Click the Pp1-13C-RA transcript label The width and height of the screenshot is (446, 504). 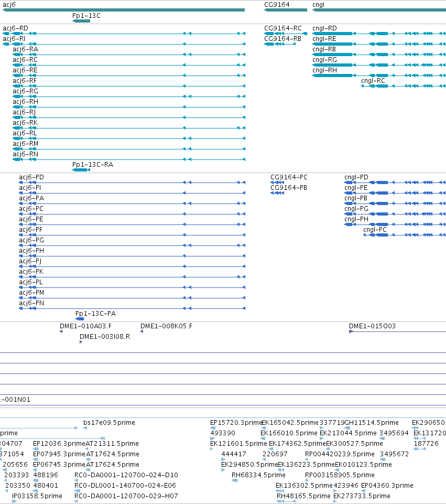[x=93, y=165]
